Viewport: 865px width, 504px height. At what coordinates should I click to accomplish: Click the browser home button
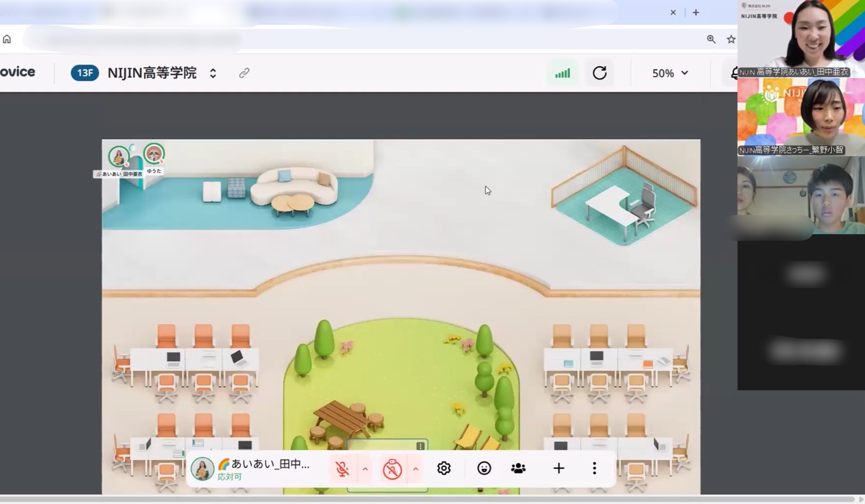point(7,39)
